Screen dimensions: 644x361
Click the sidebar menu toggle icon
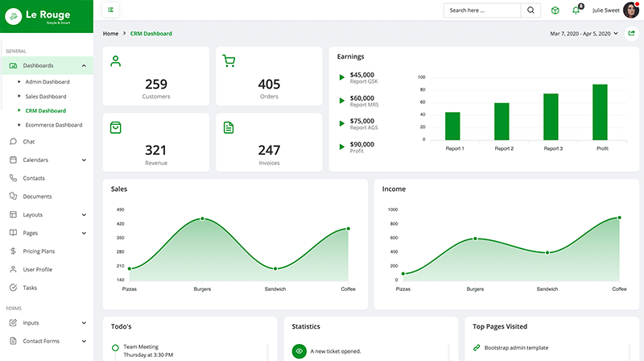click(110, 10)
